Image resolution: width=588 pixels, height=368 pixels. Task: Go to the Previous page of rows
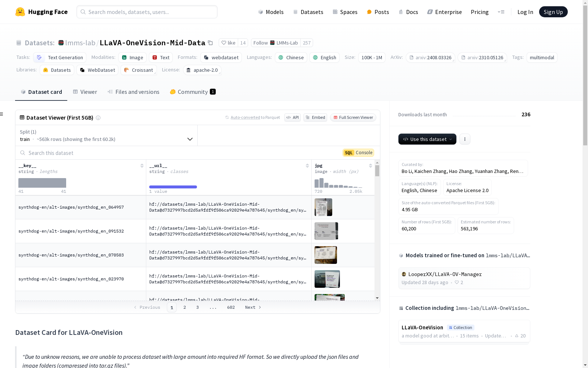[x=147, y=307]
